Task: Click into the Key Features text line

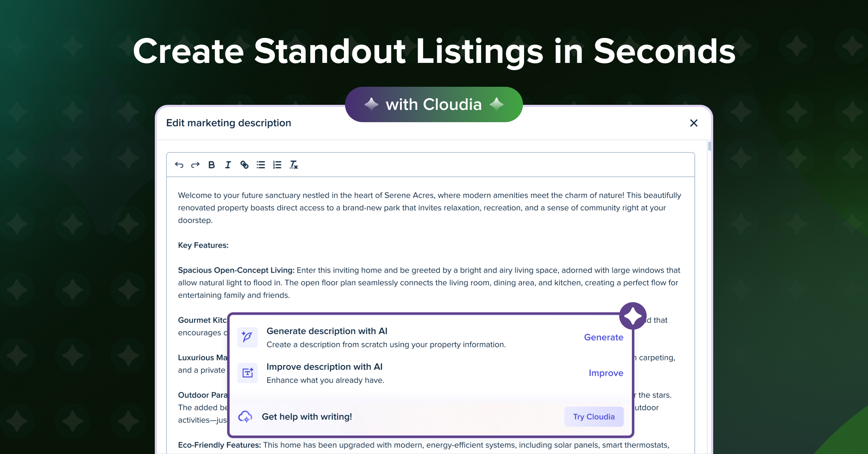Action: point(203,245)
